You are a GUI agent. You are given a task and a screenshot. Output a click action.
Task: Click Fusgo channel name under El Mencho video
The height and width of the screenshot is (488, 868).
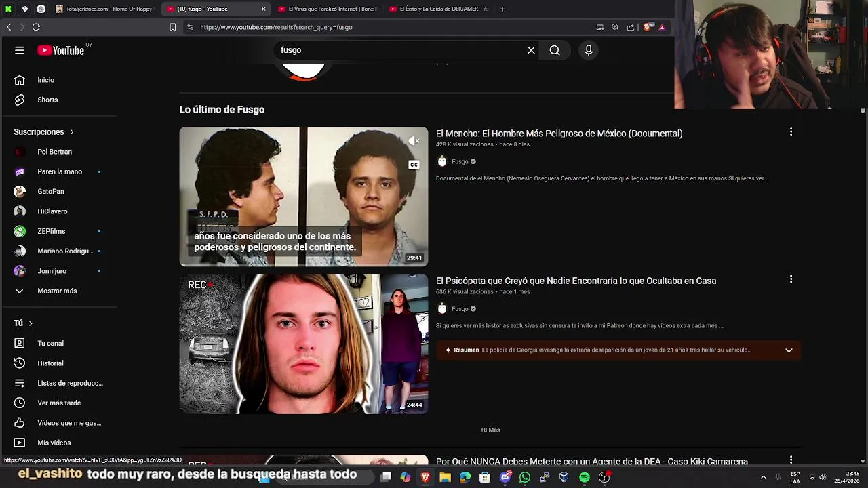[460, 161]
